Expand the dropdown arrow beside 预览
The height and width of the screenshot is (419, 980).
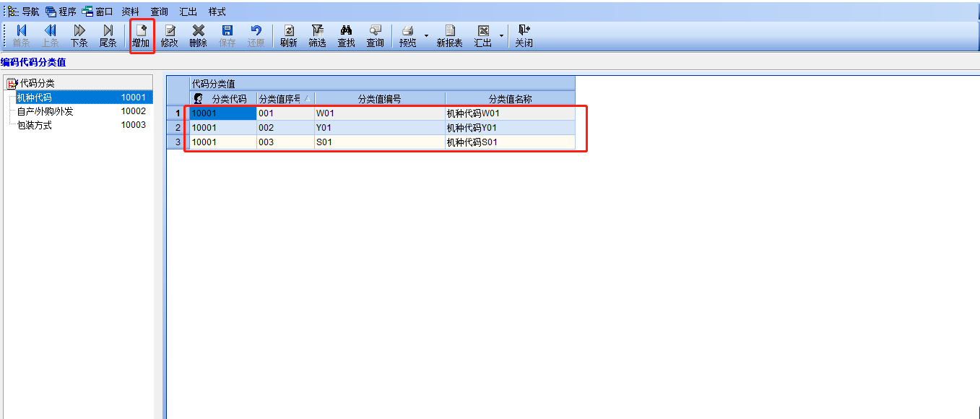(426, 36)
